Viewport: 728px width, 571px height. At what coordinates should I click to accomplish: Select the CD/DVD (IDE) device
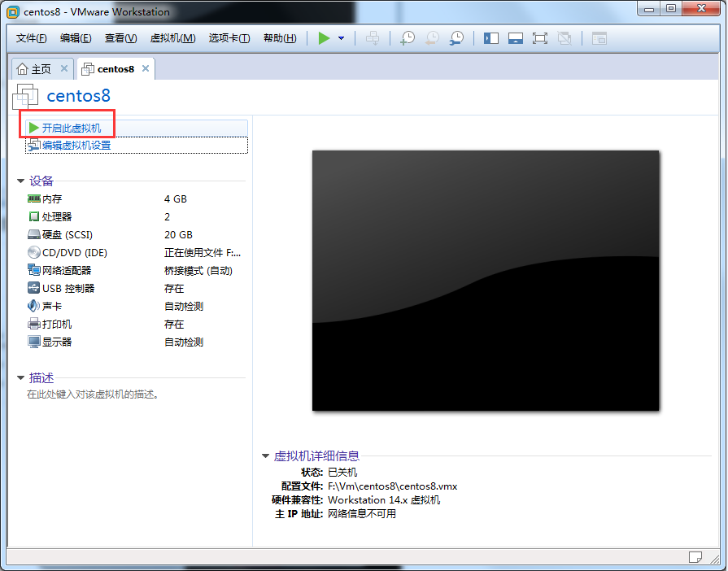point(74,253)
